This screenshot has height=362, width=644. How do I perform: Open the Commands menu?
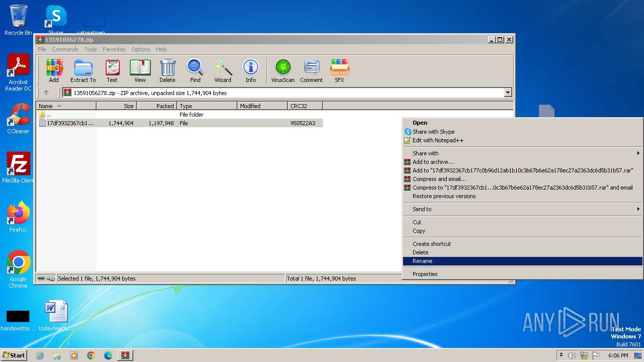65,49
